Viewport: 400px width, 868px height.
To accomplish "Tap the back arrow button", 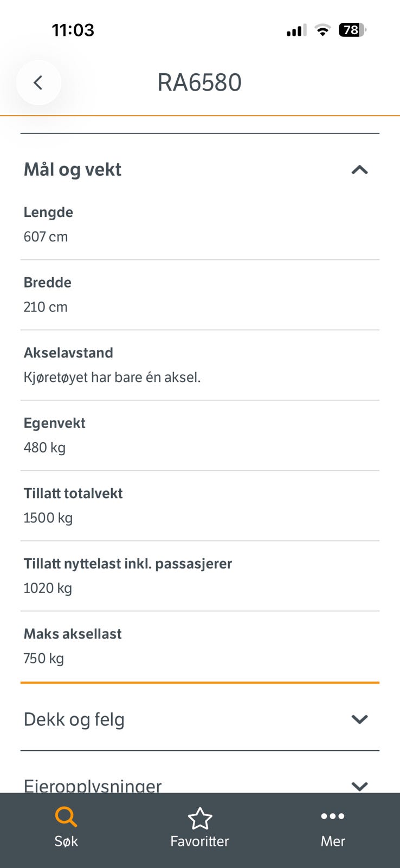I will 38,82.
